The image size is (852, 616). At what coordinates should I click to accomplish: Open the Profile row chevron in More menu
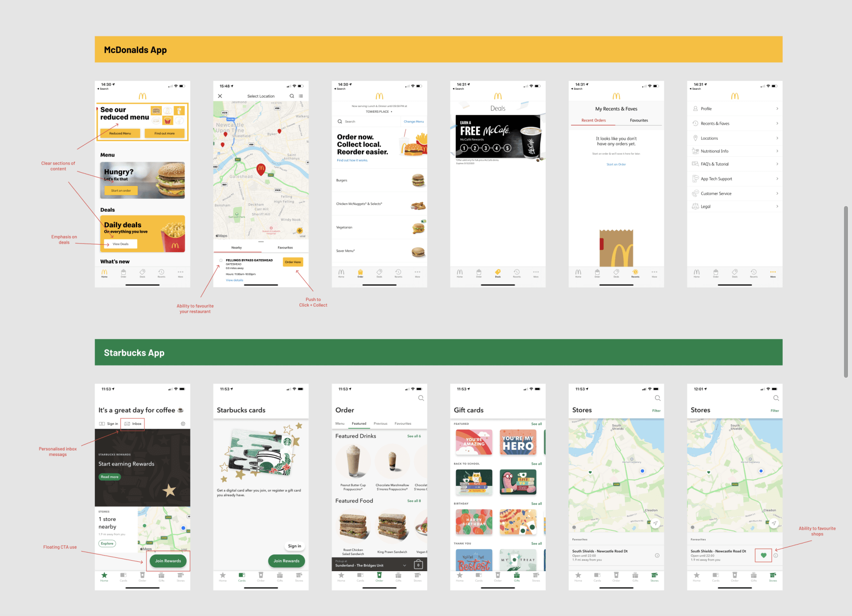coord(777,109)
